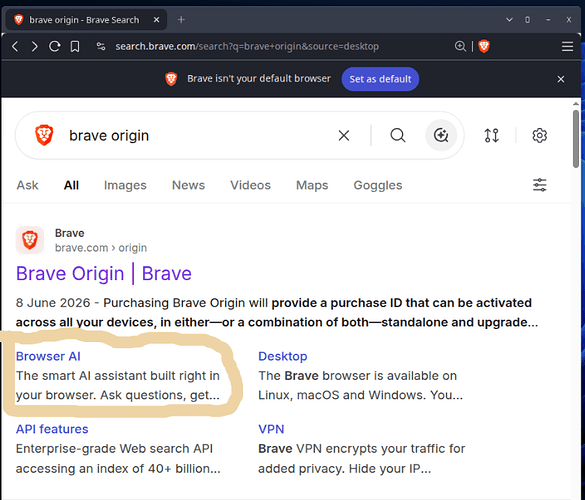This screenshot has height=500, width=585.
Task: Maximize the Brave browser window
Action: click(x=527, y=20)
